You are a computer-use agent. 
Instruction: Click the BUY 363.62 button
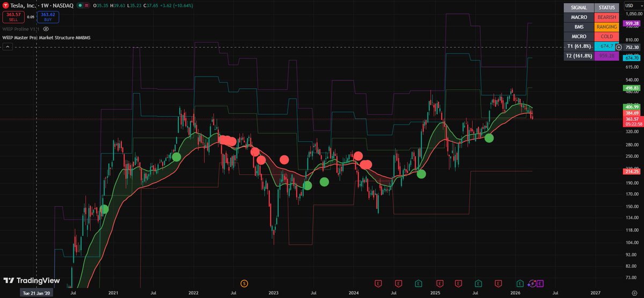coord(48,17)
